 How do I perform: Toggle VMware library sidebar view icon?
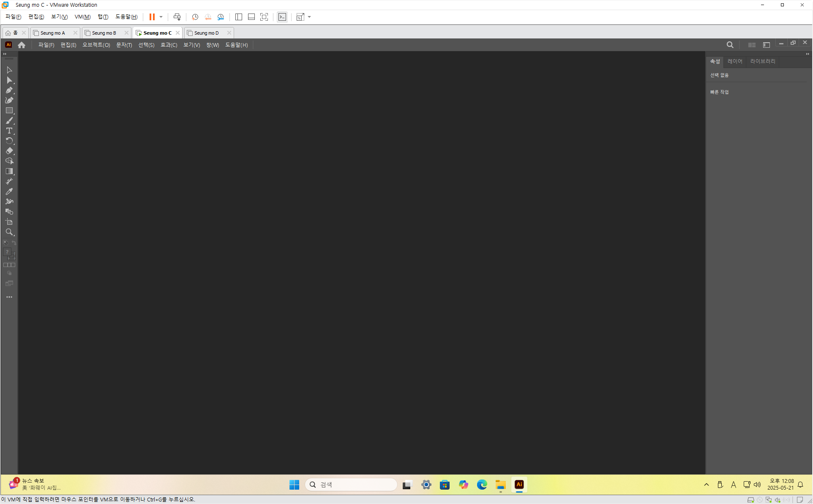click(x=239, y=17)
